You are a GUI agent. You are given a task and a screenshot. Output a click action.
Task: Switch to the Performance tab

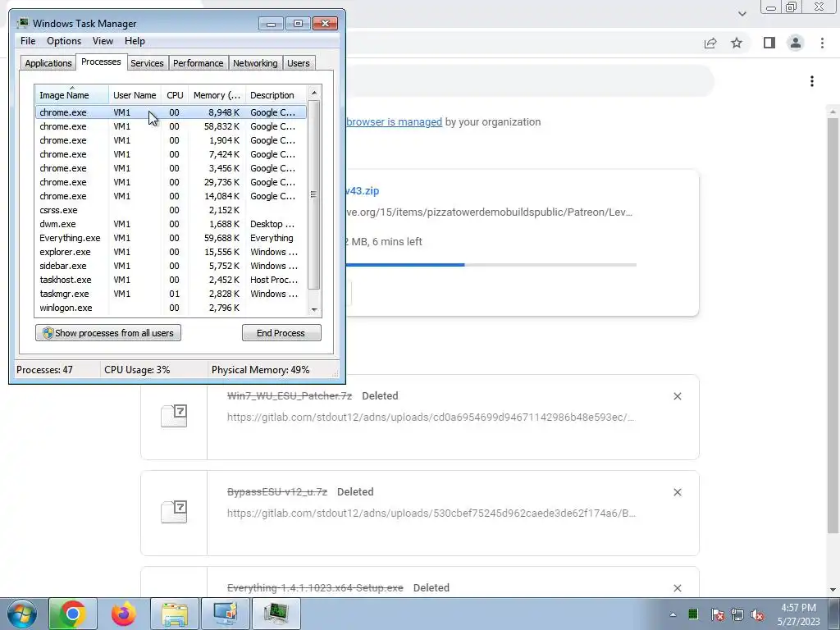(198, 63)
